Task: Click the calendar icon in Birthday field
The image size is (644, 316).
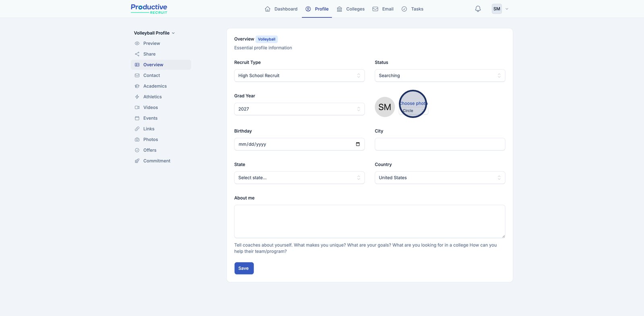Action: [x=358, y=144]
